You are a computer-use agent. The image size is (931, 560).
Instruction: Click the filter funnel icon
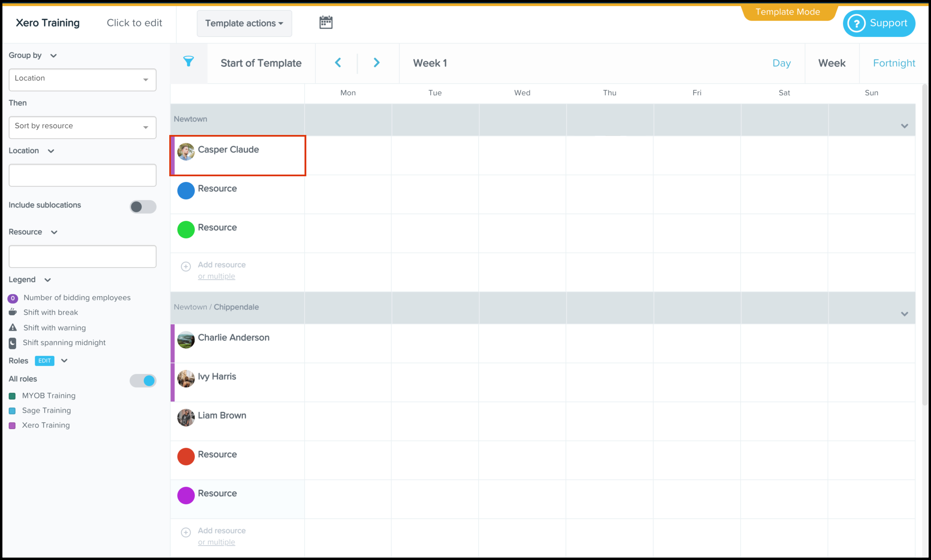point(188,61)
